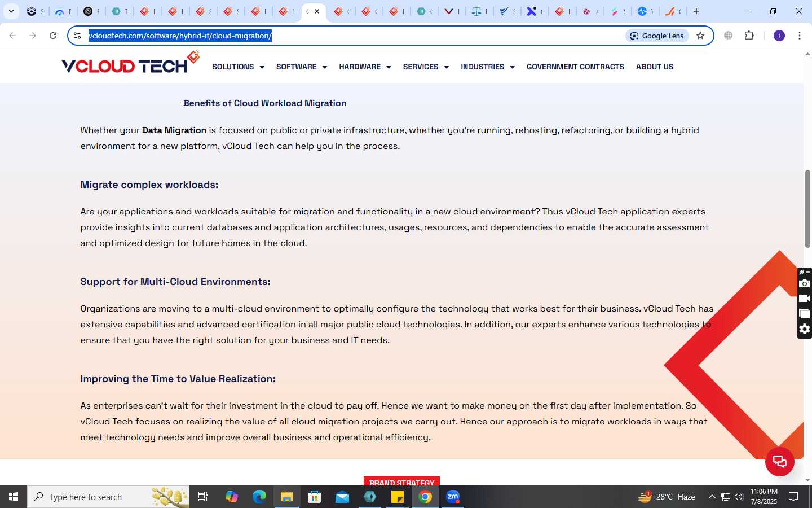Open the volume control in system tray
This screenshot has width=812, height=508.
click(x=739, y=497)
